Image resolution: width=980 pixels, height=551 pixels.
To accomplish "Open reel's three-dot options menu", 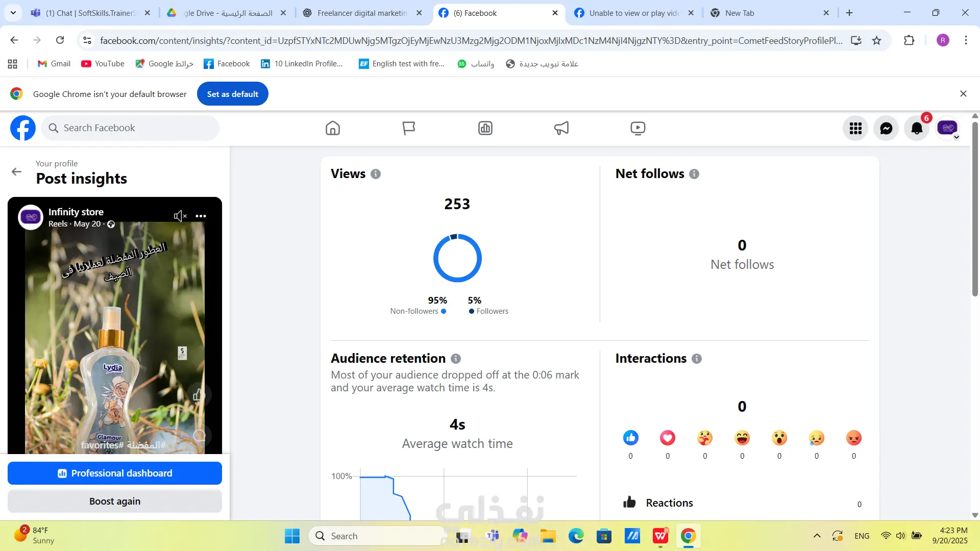I will (201, 216).
